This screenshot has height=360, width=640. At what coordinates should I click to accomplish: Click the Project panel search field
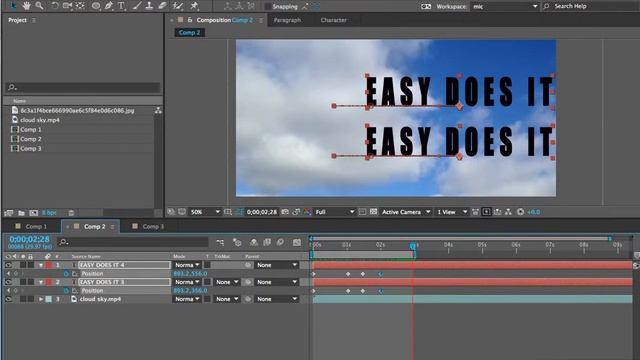pyautogui.click(x=83, y=87)
